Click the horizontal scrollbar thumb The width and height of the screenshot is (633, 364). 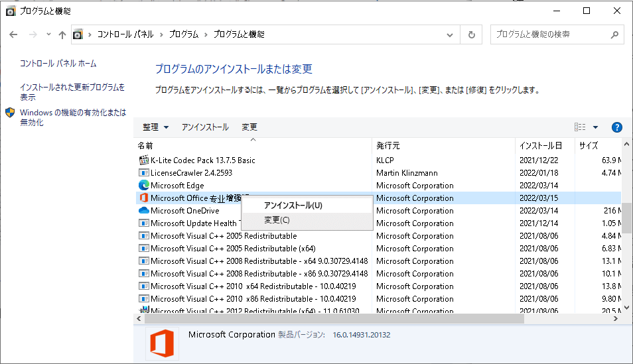(x=334, y=319)
